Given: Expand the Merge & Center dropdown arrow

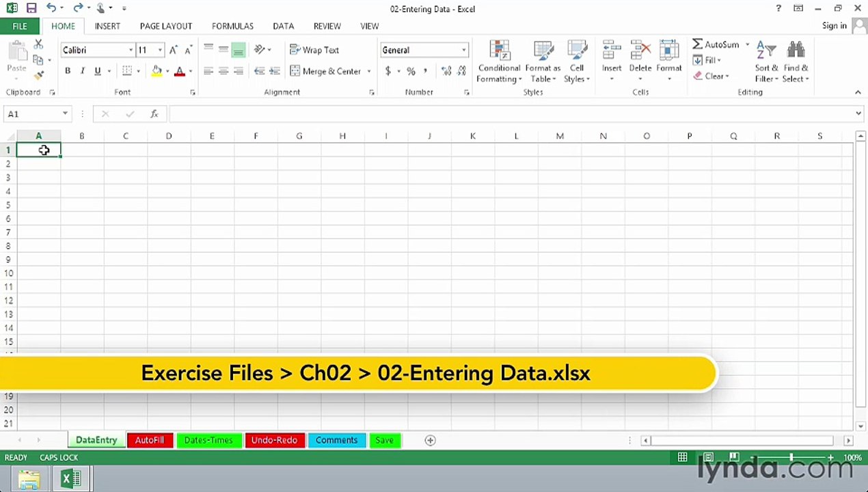Looking at the screenshot, I should coord(369,71).
